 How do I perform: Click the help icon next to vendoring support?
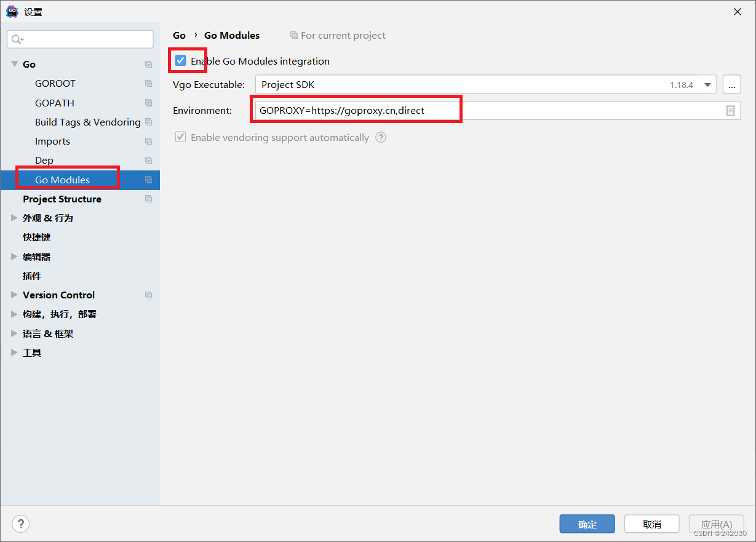(x=381, y=137)
